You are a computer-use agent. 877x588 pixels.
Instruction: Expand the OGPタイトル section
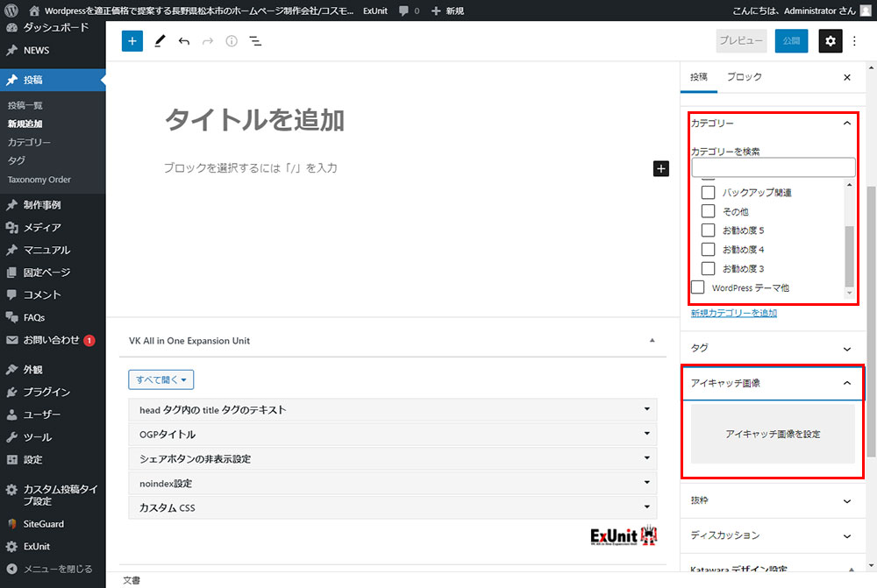(x=393, y=434)
